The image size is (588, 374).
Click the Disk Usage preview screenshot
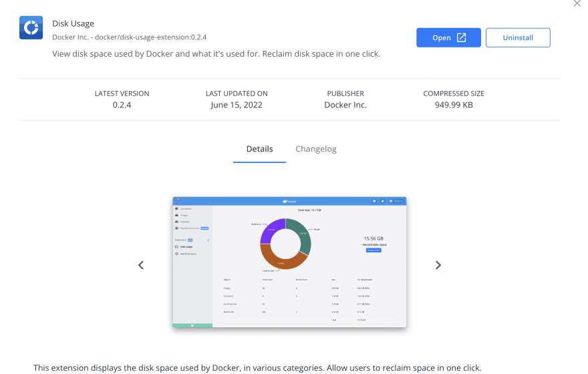[289, 262]
